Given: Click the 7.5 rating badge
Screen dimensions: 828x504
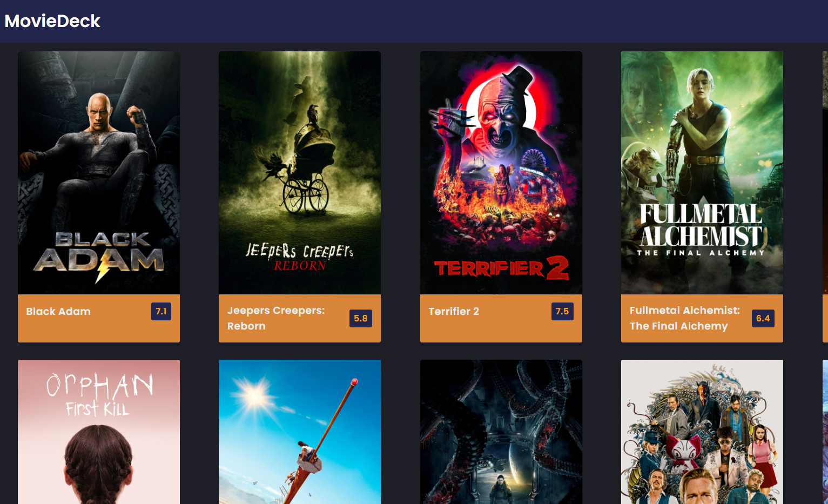Looking at the screenshot, I should pos(562,311).
